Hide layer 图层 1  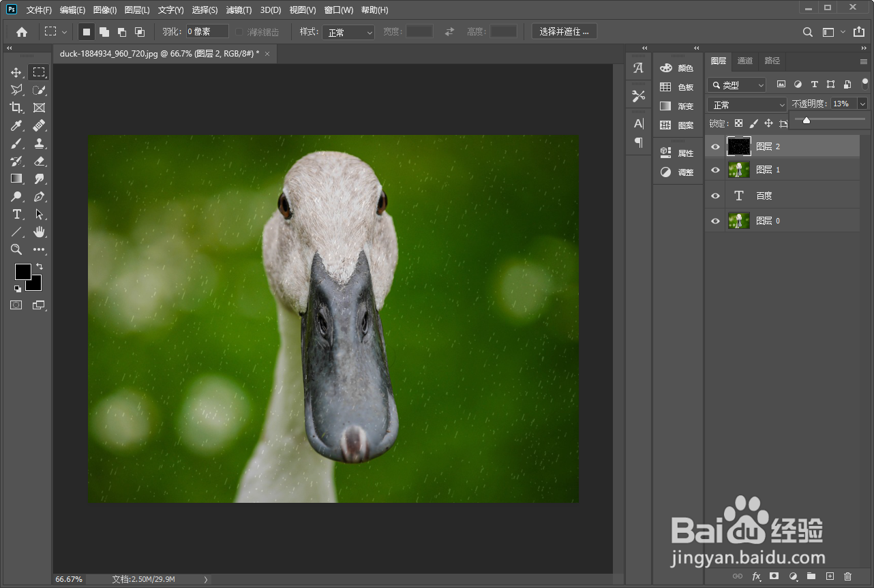(715, 170)
